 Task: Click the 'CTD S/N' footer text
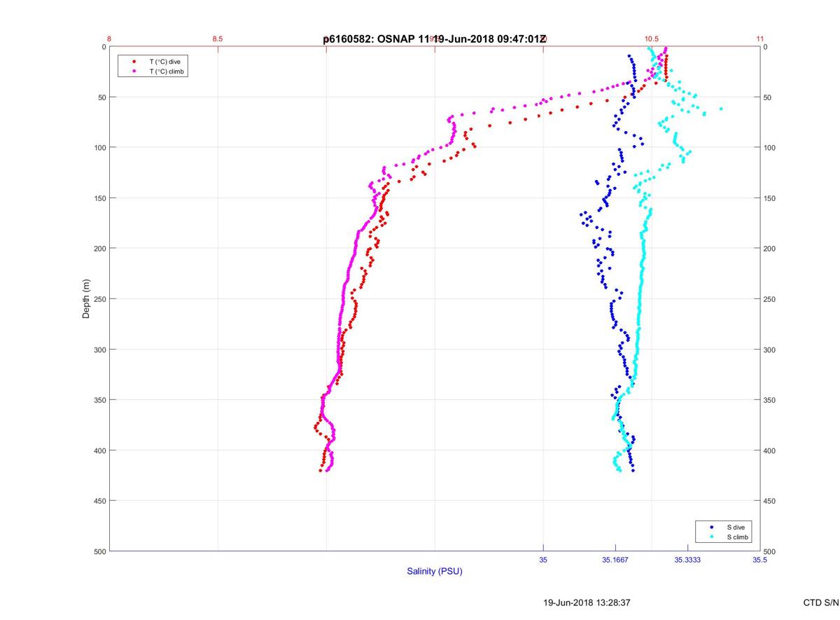pos(821,602)
